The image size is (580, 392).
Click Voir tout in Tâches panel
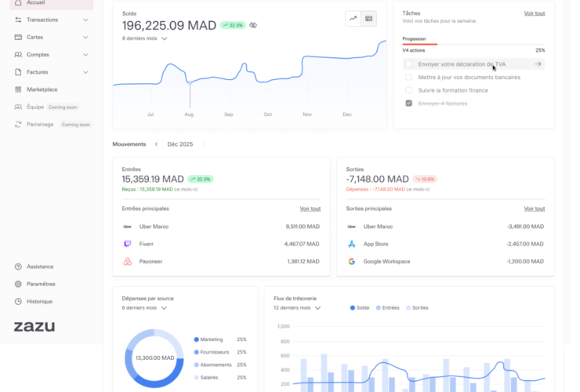coord(534,13)
